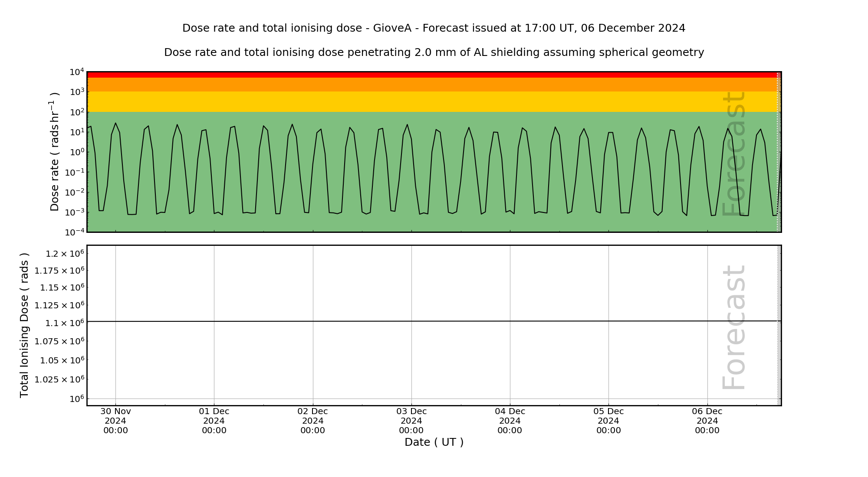
Task: Click the 1.2 × 10⁶ y-axis tick label
Action: [x=65, y=253]
